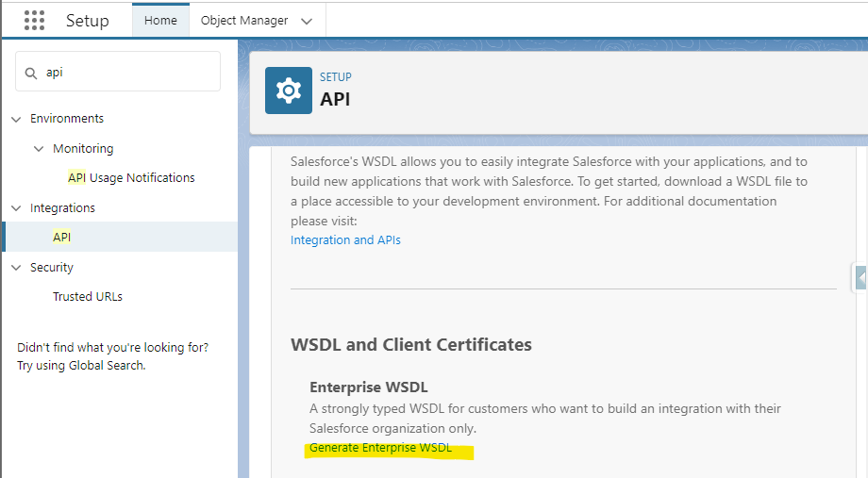The image size is (868, 478).
Task: Click 'Try using Global Search.' text
Action: pos(81,366)
